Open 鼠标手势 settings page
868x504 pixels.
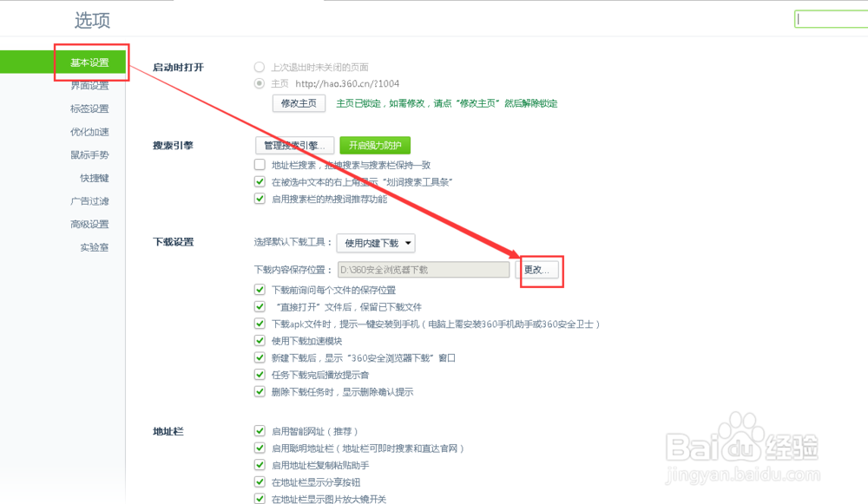(89, 155)
